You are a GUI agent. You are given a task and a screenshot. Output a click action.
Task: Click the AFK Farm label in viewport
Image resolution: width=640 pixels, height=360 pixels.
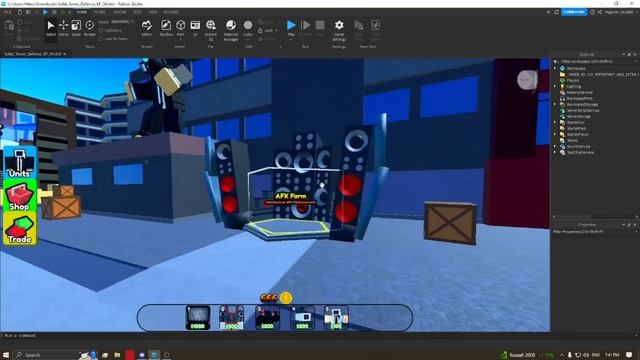[x=290, y=196]
